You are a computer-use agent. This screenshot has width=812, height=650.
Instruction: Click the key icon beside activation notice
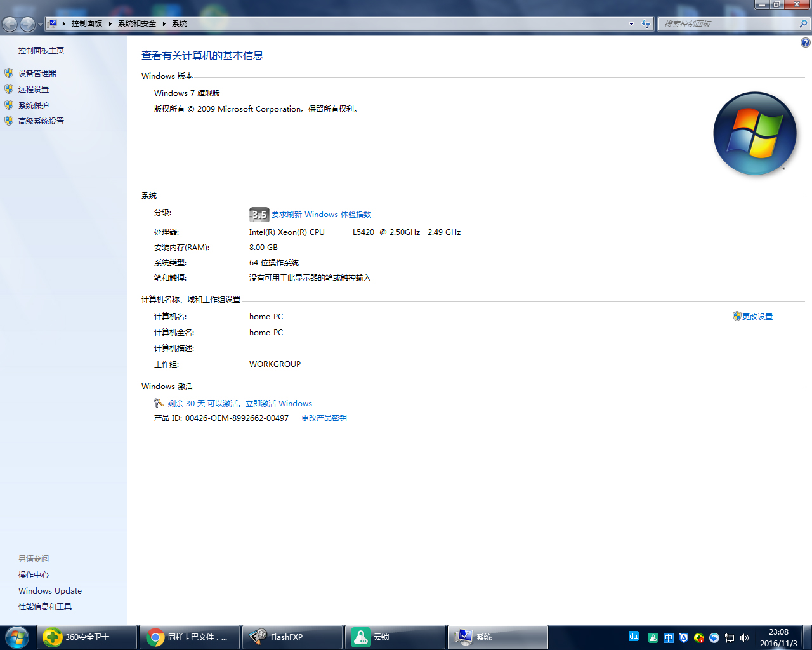coord(159,403)
